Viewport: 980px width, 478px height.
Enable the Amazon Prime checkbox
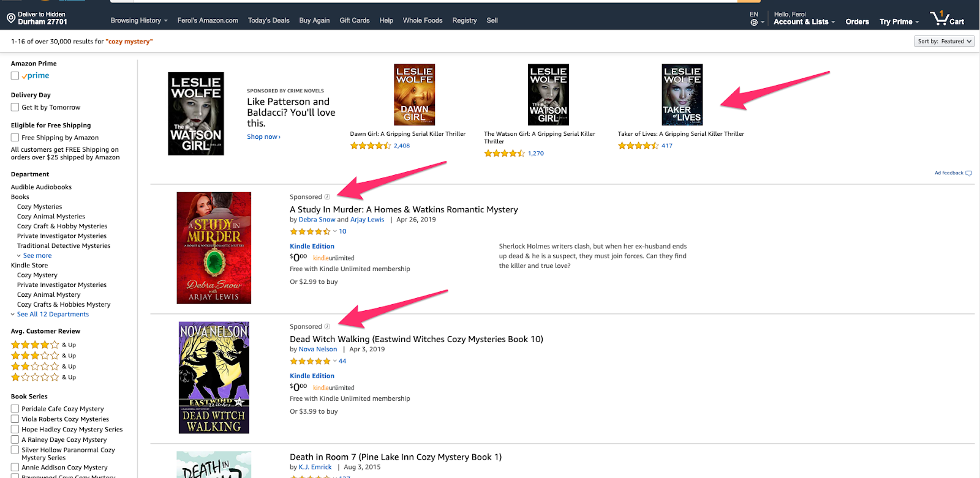pos(15,76)
